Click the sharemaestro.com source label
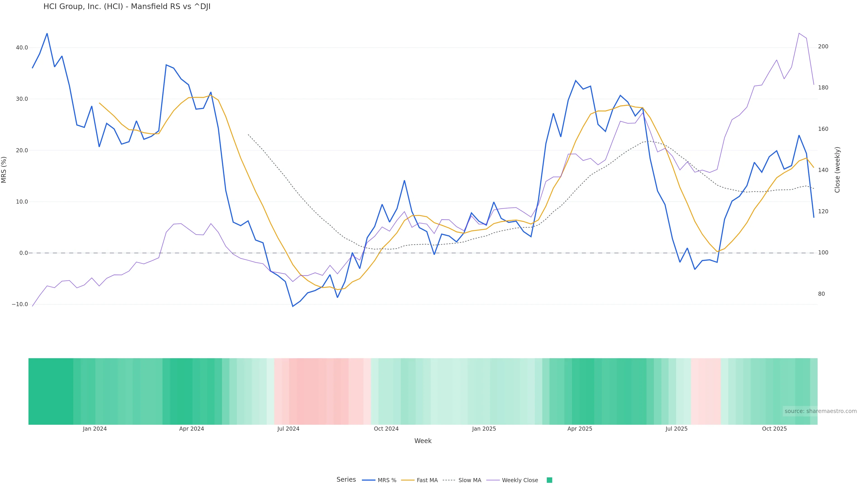Screen dimensions: 868x488 click(x=820, y=411)
